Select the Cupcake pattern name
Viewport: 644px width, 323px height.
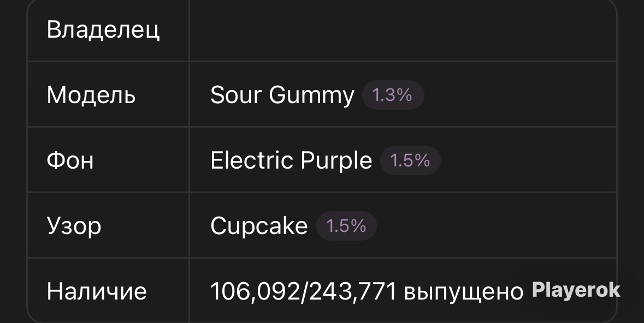click(259, 226)
